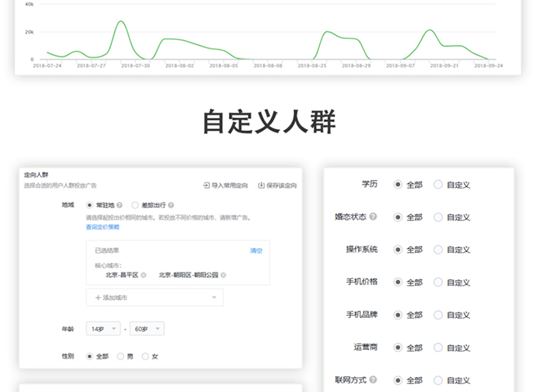Click help icon beside 婚恋状态
Viewport: 535px width, 392px height.
click(x=373, y=217)
